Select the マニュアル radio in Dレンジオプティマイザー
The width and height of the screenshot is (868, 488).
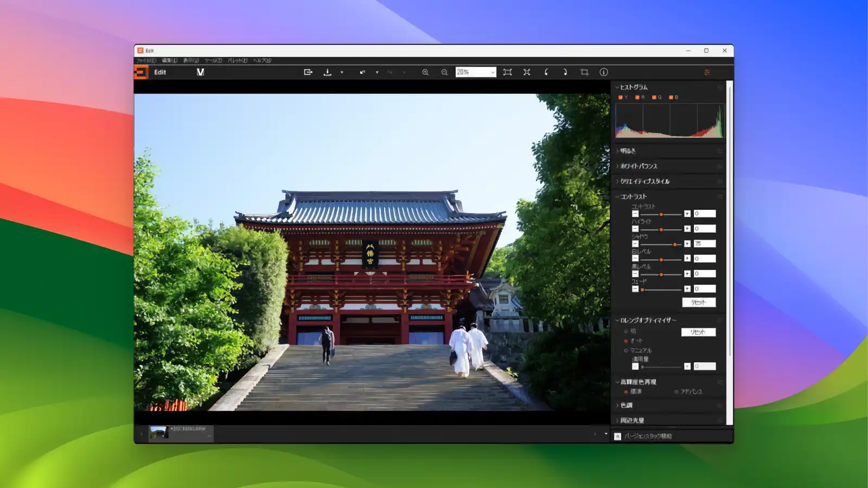tap(625, 350)
